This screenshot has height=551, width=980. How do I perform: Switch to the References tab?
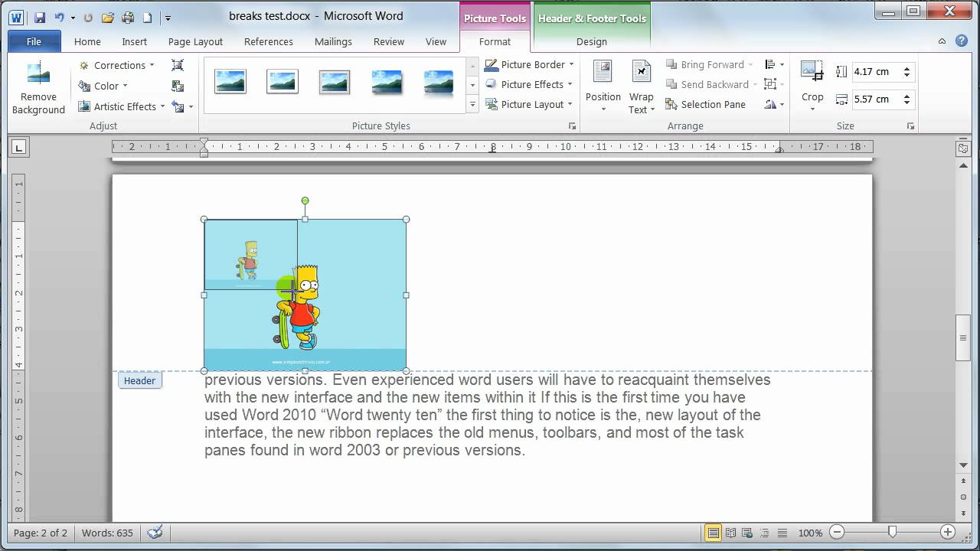(269, 41)
